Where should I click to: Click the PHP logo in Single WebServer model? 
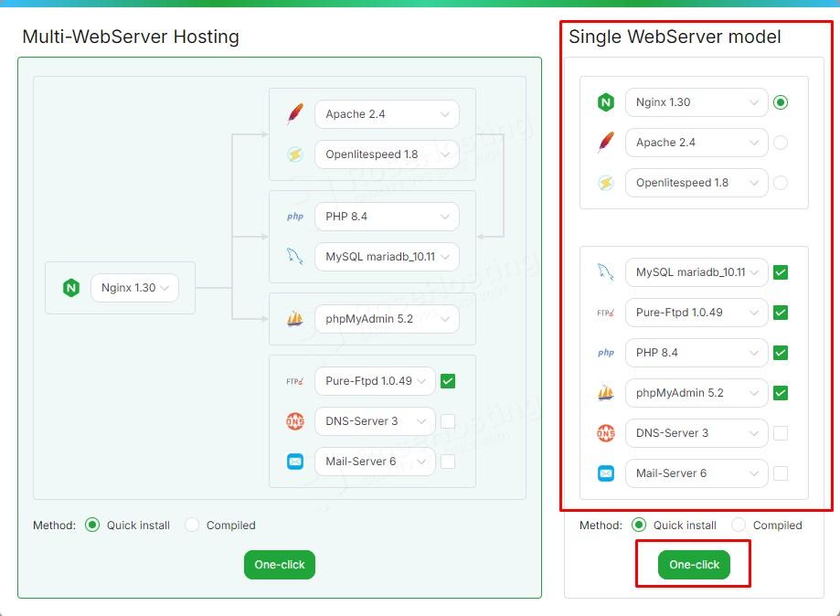click(x=606, y=353)
